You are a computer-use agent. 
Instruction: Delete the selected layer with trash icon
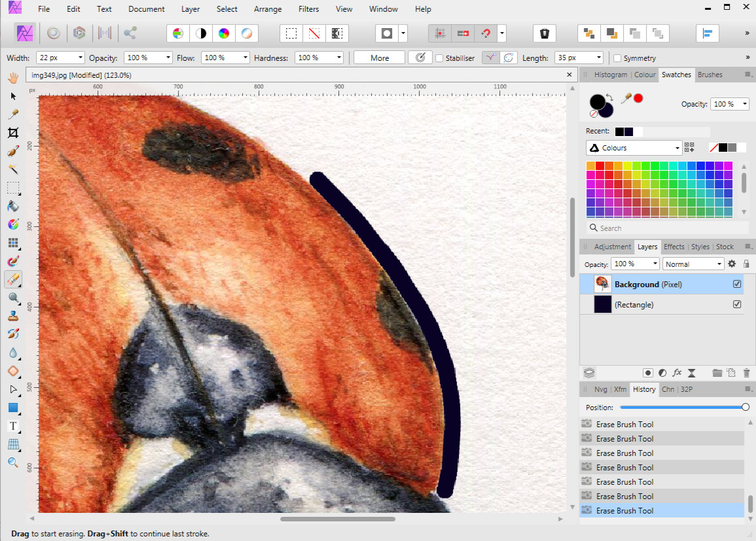coord(746,373)
